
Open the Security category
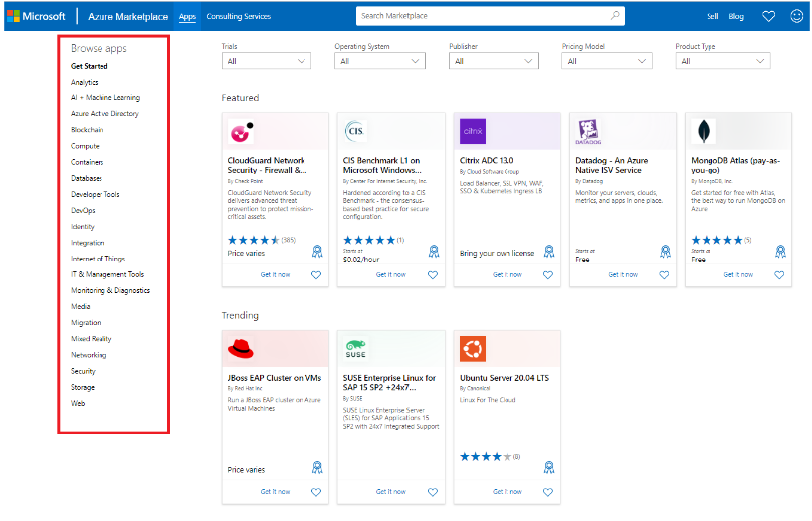83,371
